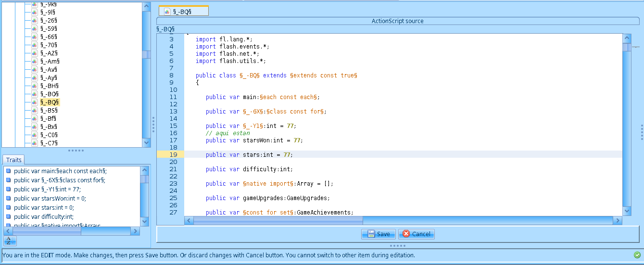This screenshot has width=644, height=265.
Task: Click the divider handle above Traits panel
Action: point(76,151)
